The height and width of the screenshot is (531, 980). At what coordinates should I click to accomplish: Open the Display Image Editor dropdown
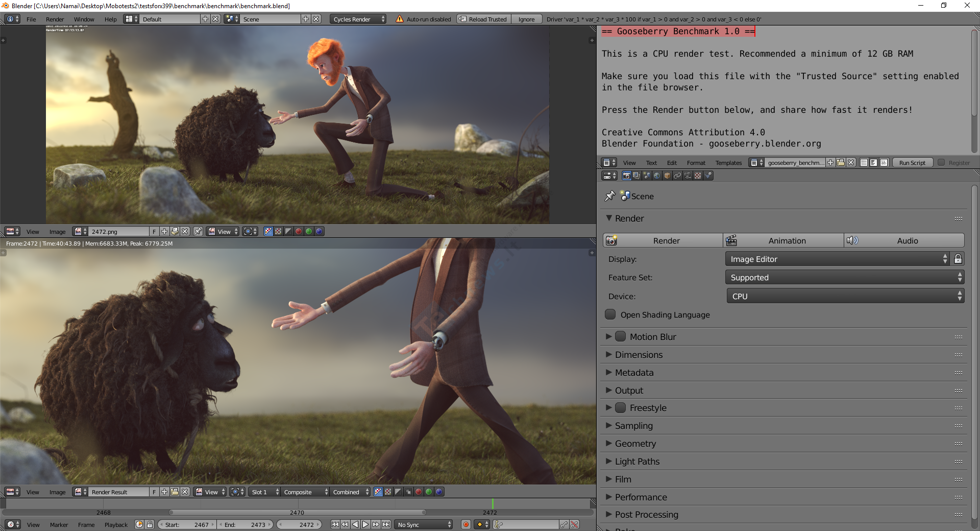(837, 259)
